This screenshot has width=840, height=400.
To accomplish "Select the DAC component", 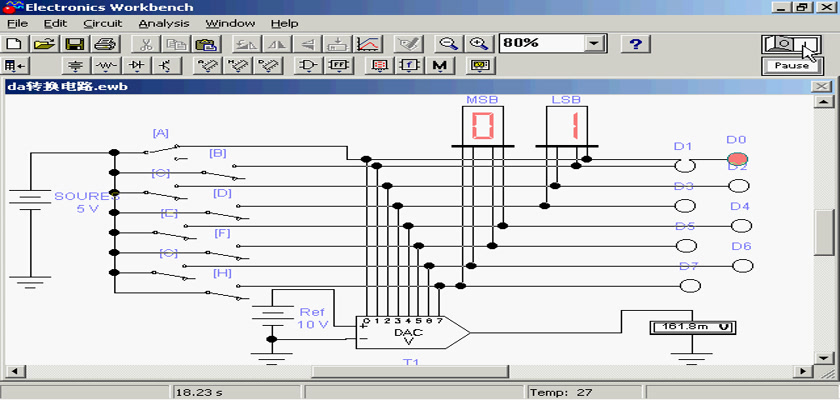I will coord(412,333).
